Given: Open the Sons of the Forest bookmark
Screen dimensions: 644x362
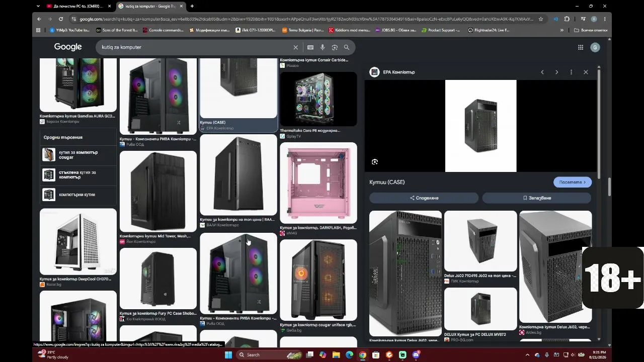Looking at the screenshot, I should tap(117, 30).
